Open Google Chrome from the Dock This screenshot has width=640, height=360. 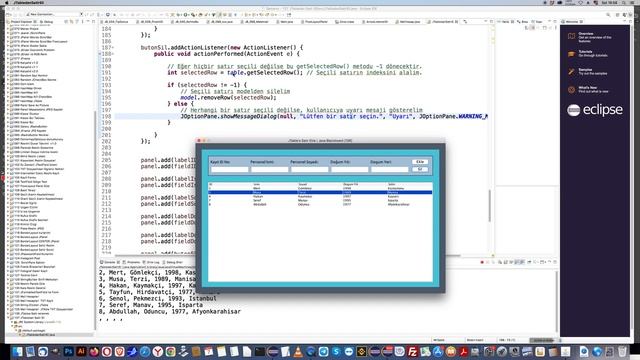[x=170, y=351]
